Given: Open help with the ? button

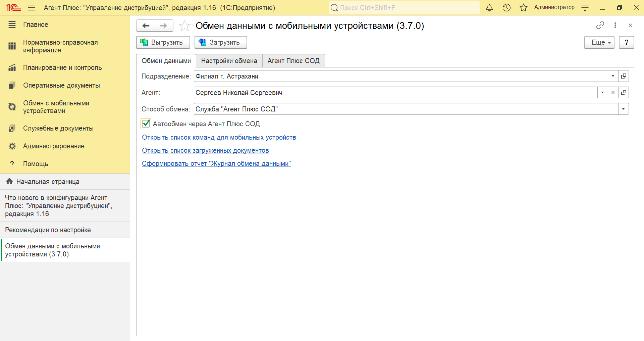Looking at the screenshot, I should coord(626,42).
